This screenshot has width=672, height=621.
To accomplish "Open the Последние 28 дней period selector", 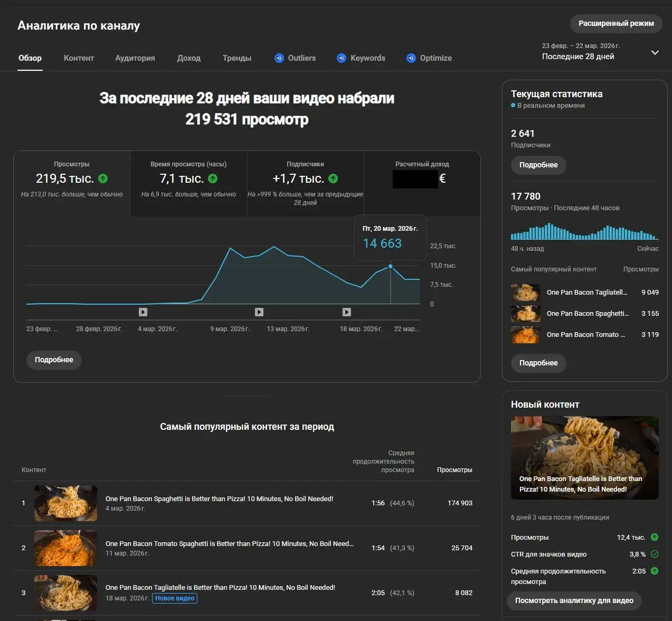I will click(577, 56).
